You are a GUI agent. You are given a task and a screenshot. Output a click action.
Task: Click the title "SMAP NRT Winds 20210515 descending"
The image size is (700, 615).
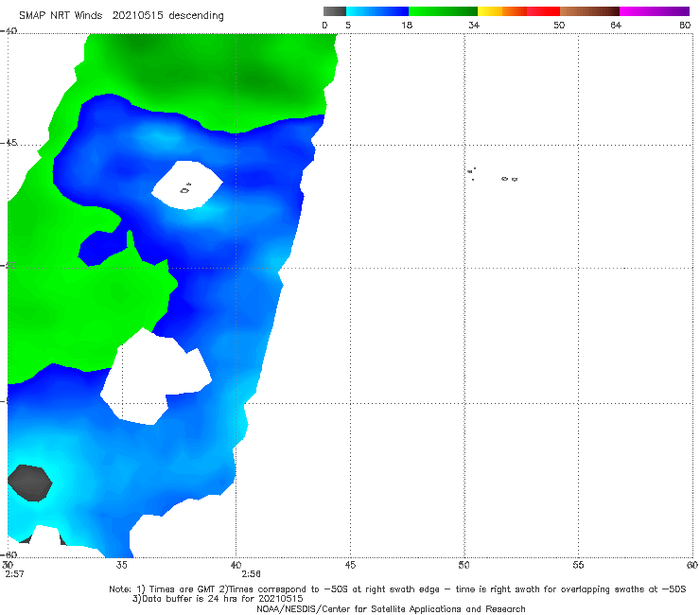click(121, 15)
